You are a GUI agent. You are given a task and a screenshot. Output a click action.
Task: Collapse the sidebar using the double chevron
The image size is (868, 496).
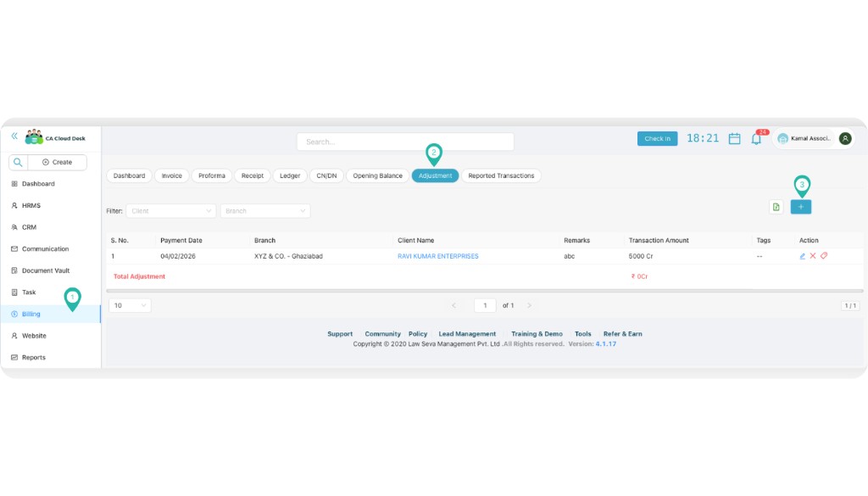click(14, 136)
